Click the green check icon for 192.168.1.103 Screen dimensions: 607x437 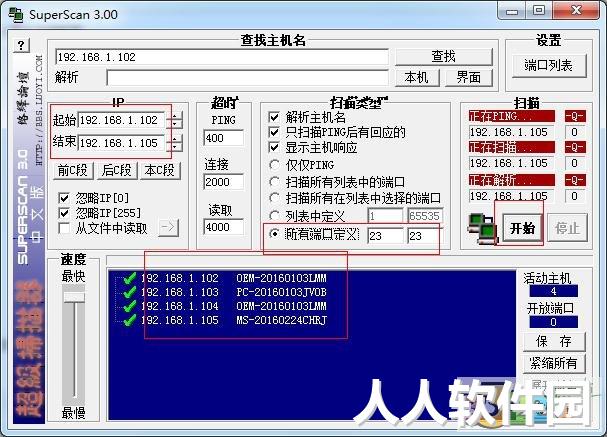pyautogui.click(x=129, y=292)
